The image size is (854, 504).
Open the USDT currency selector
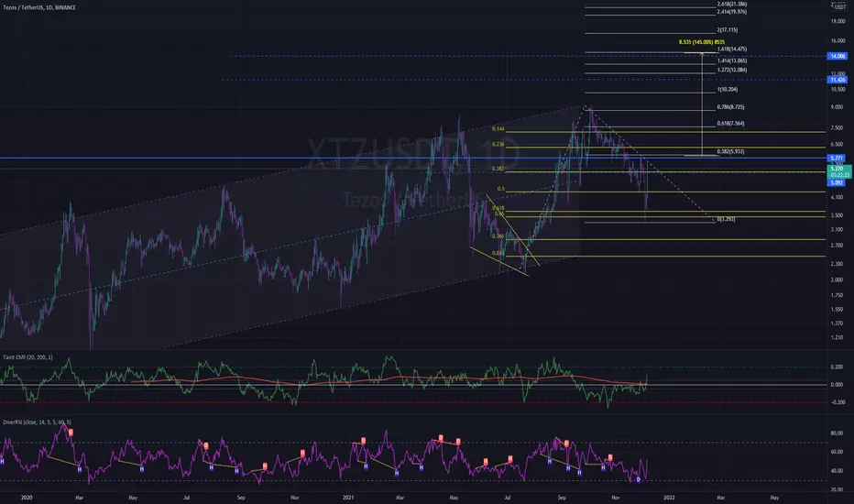[840, 7]
